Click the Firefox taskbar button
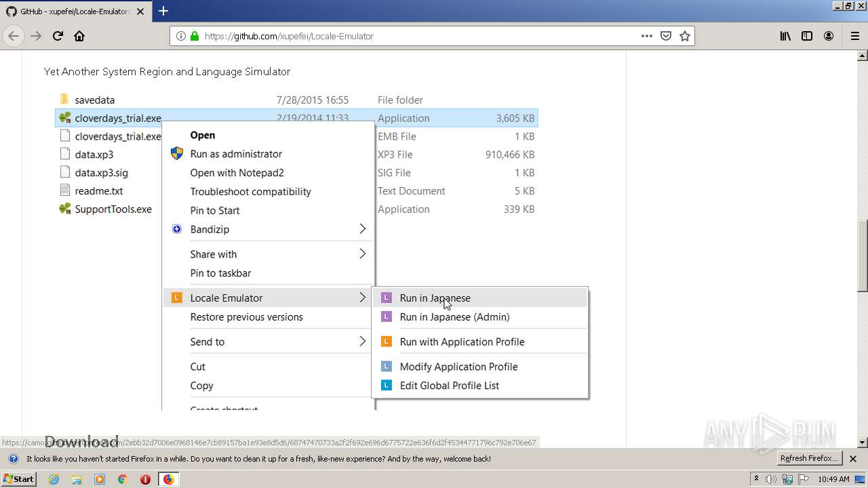The image size is (868, 488). tap(169, 479)
